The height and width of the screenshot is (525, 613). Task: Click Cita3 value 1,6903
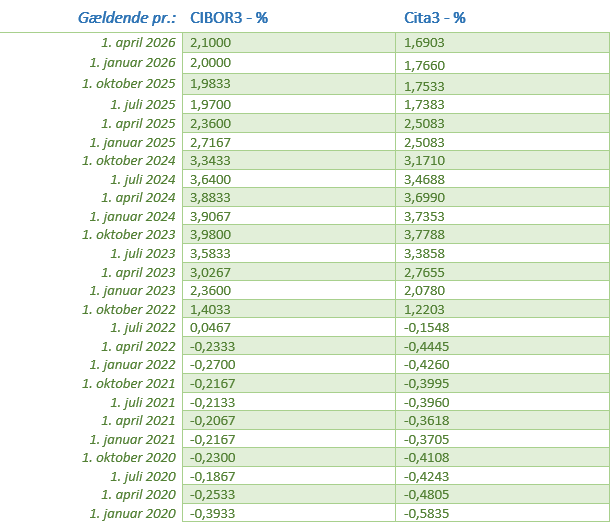423,42
